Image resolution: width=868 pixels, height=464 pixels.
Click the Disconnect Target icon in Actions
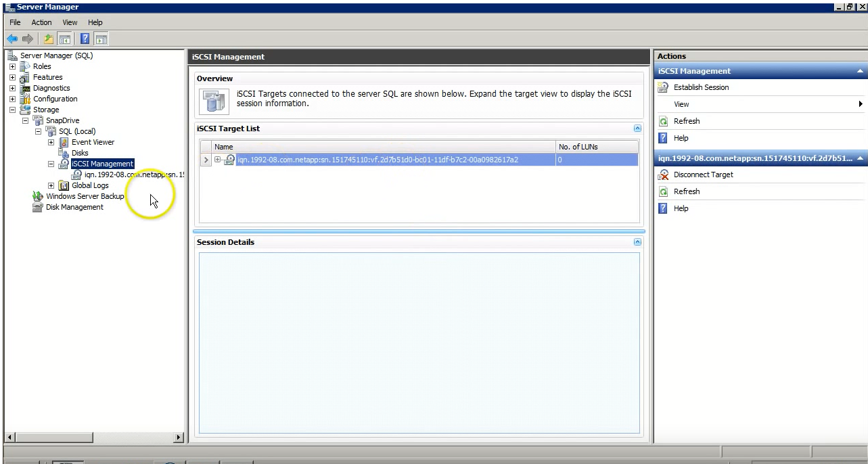[x=664, y=175]
